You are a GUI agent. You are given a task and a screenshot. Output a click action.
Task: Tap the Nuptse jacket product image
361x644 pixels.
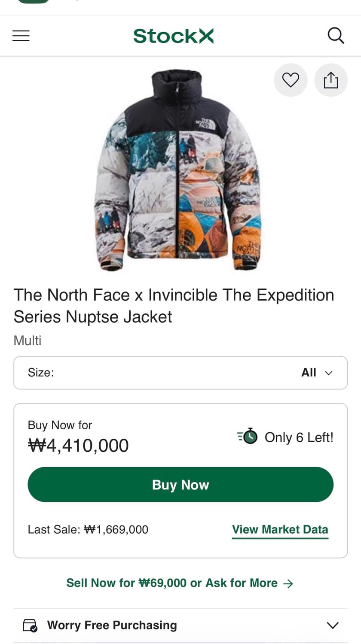pos(177,170)
